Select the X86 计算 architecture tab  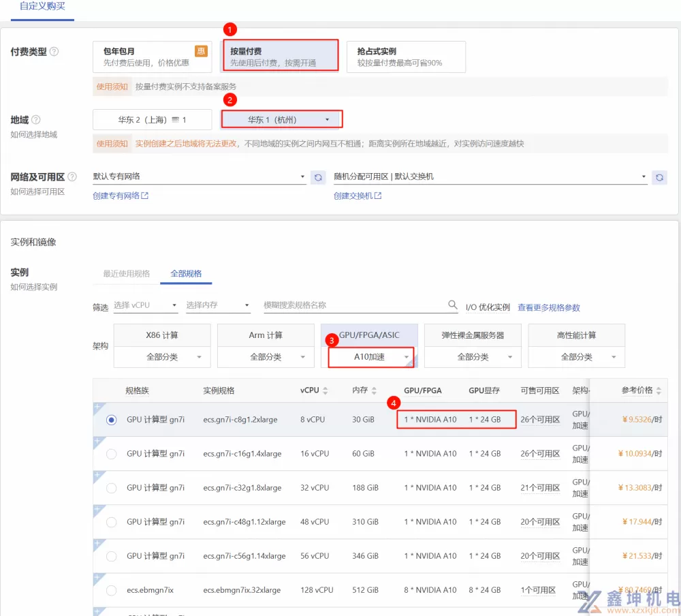[162, 335]
